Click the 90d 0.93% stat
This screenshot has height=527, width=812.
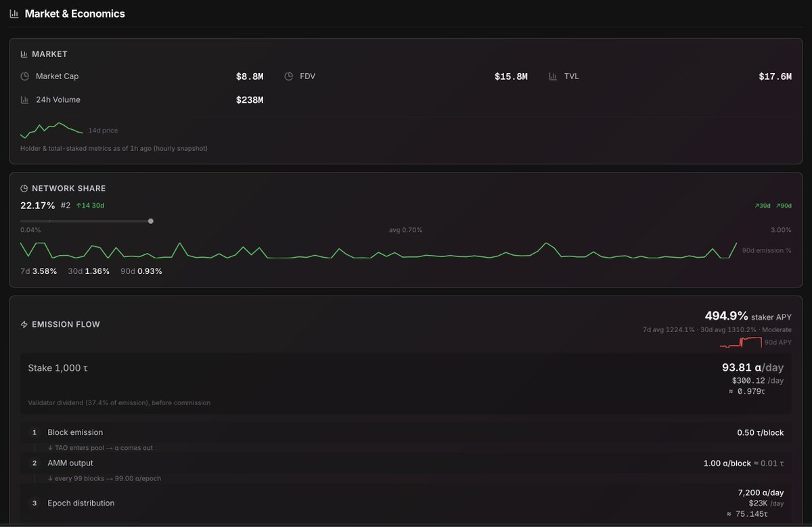click(141, 271)
